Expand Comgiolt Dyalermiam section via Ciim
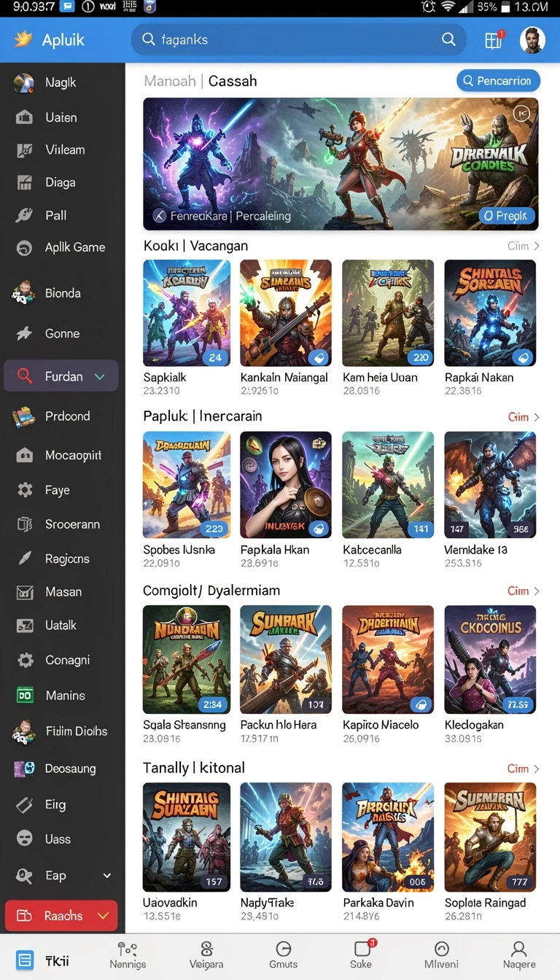The image size is (560, 980). [x=524, y=591]
